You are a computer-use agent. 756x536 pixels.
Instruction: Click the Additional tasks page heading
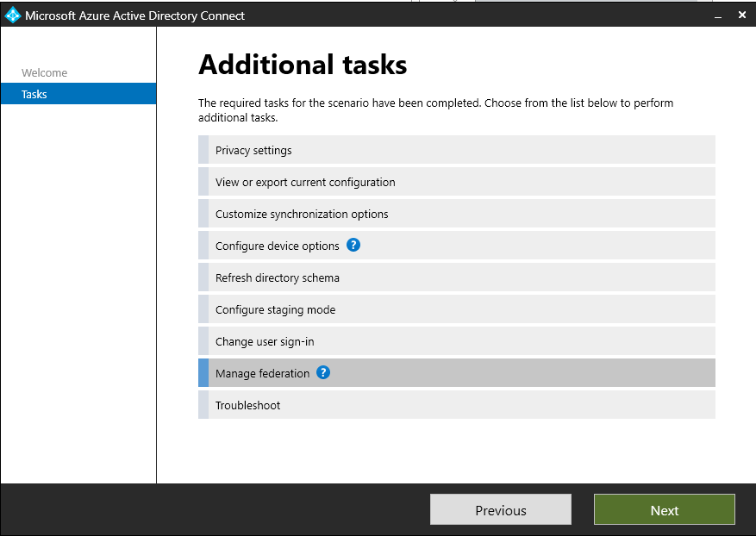[303, 65]
